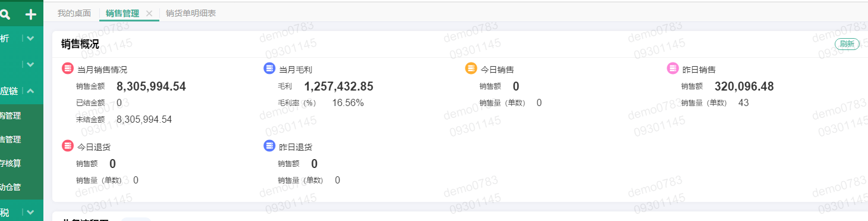Click the search magnifier icon

(6, 14)
